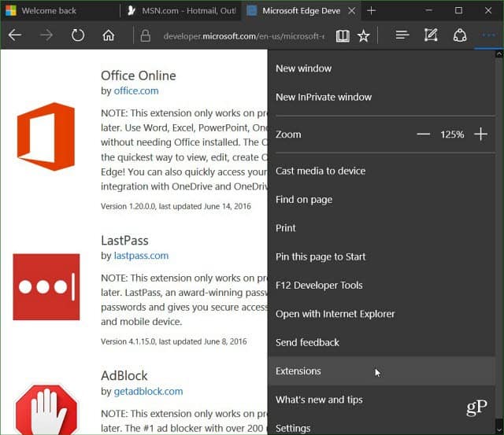Click the forward navigation arrow
Viewport: 504px width, 435px height.
(x=46, y=35)
